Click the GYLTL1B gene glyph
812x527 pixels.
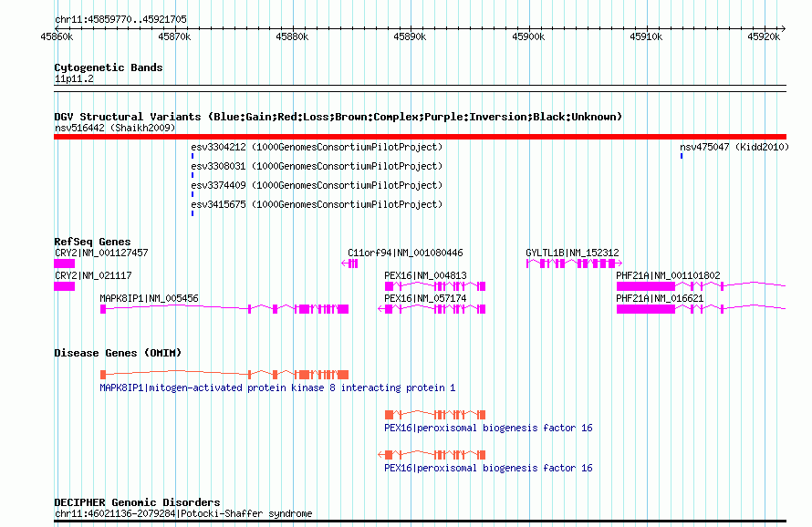tap(574, 263)
